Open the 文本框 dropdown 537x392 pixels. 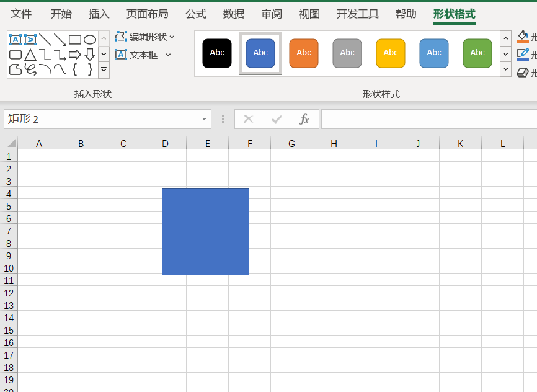143,55
